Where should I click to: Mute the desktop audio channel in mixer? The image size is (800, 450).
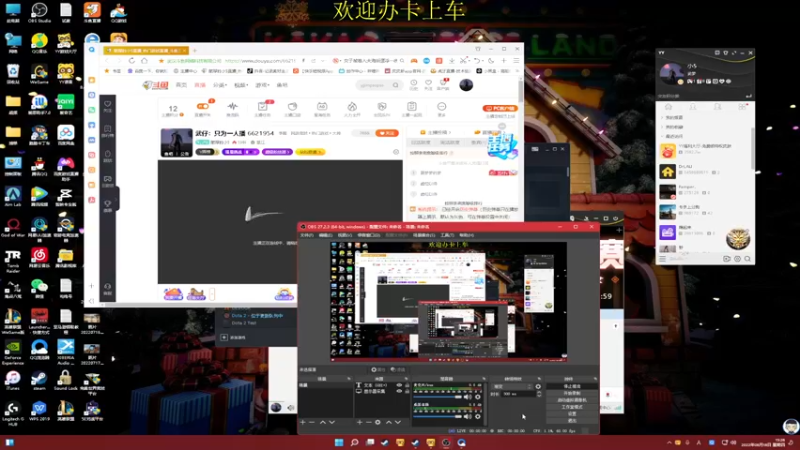coord(467,416)
